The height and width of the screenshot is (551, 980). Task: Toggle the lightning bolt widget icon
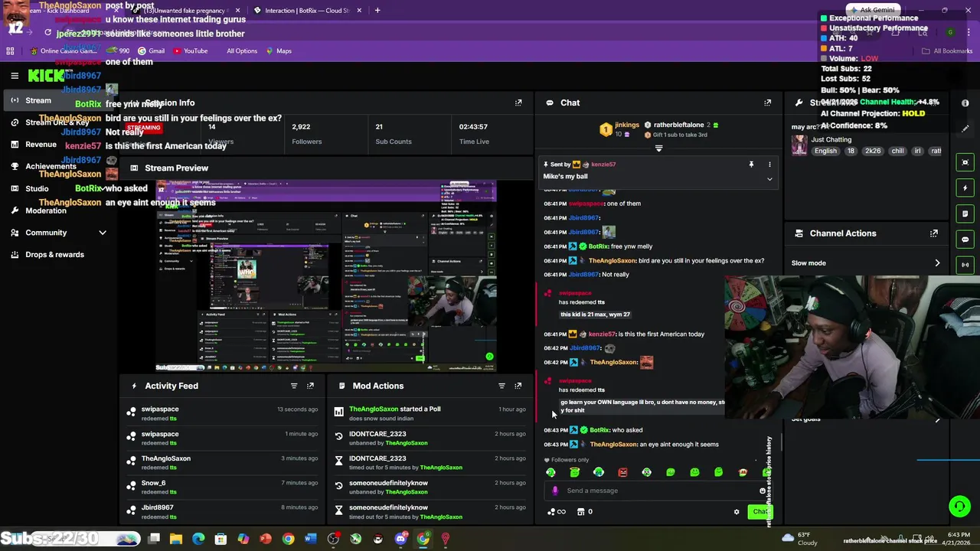(965, 188)
